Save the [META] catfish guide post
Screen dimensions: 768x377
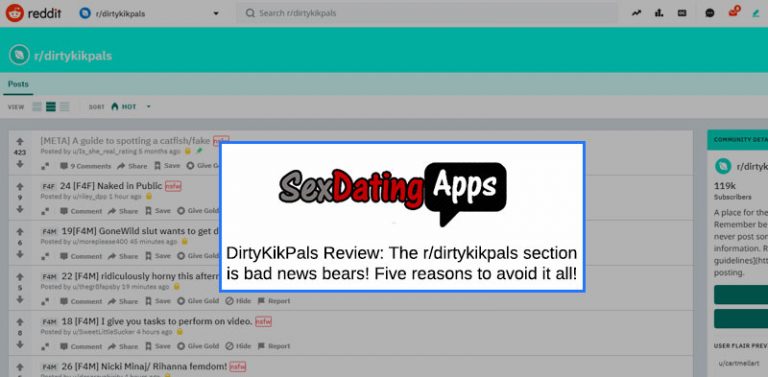(x=167, y=166)
